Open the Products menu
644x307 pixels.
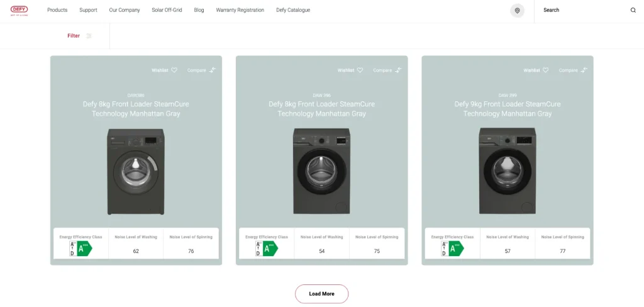tap(57, 10)
